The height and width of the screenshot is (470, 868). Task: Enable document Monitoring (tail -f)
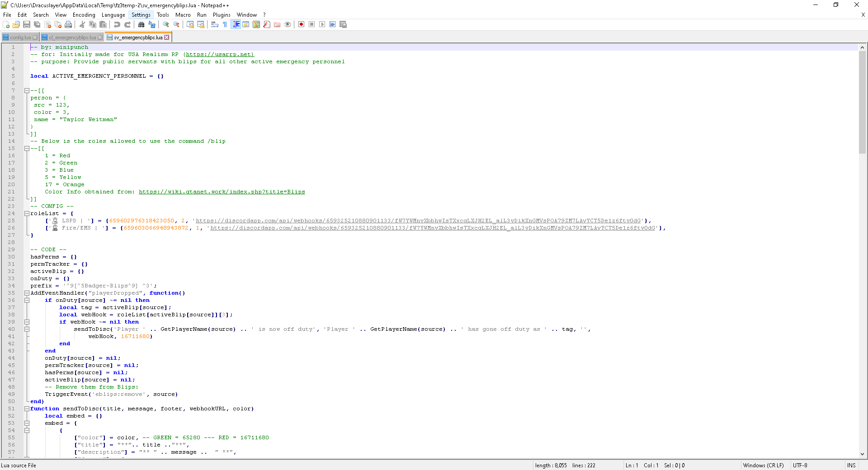(x=288, y=24)
